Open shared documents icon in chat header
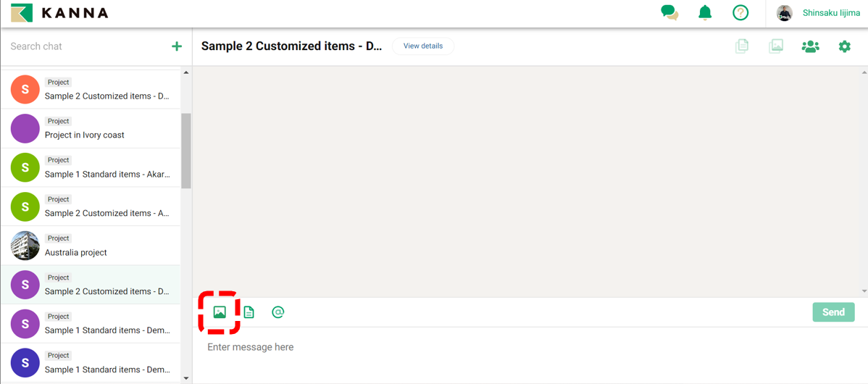The height and width of the screenshot is (384, 868). point(742,46)
